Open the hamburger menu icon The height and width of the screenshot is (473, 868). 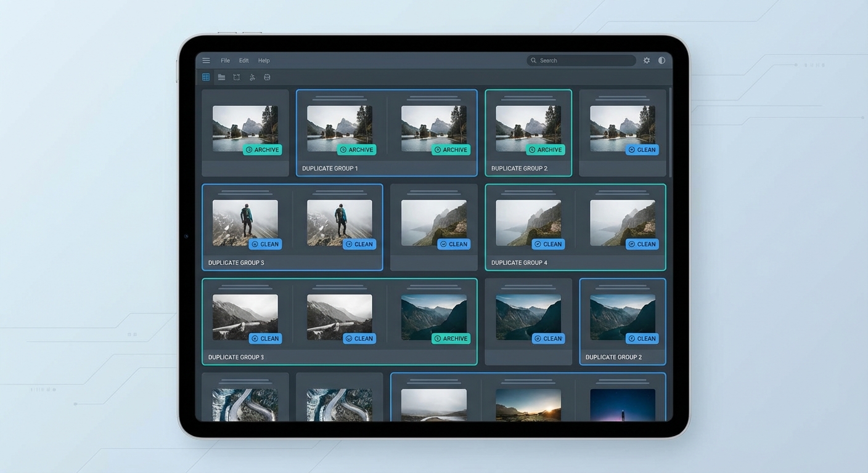tap(206, 60)
